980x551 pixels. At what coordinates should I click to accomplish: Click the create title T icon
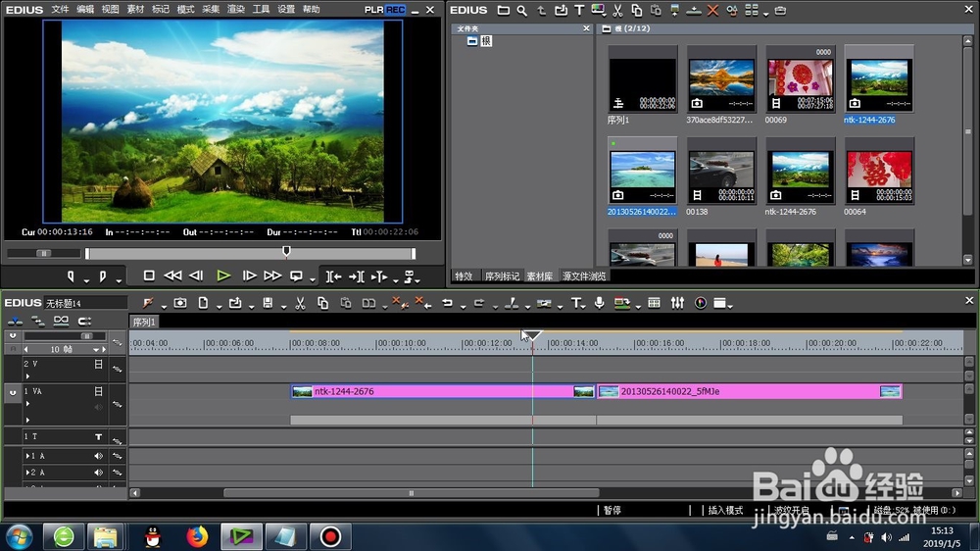click(x=575, y=303)
